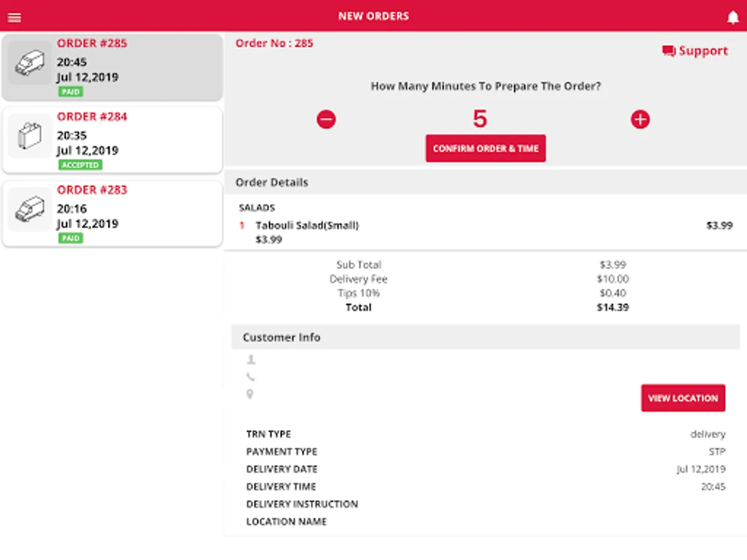Decrease preparation minutes with minus button
The height and width of the screenshot is (560, 747).
pyautogui.click(x=326, y=119)
